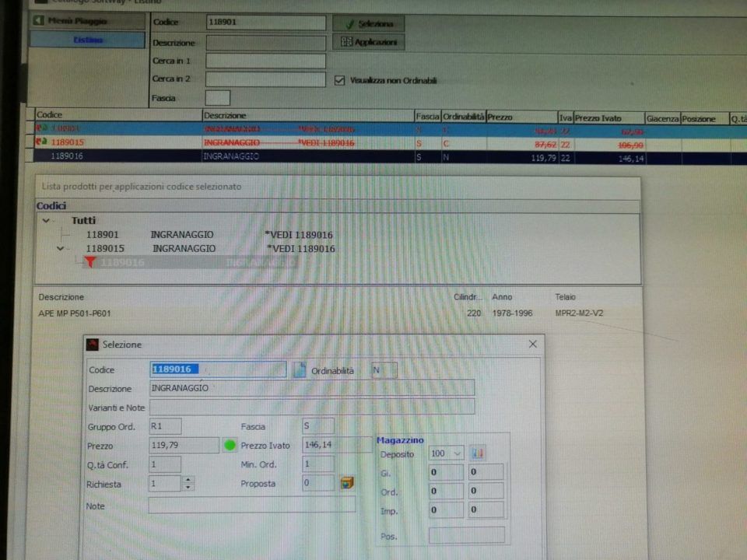Image resolution: width=747 pixels, height=560 pixels.
Task: Open the Deposito dropdown
Action: [x=457, y=453]
